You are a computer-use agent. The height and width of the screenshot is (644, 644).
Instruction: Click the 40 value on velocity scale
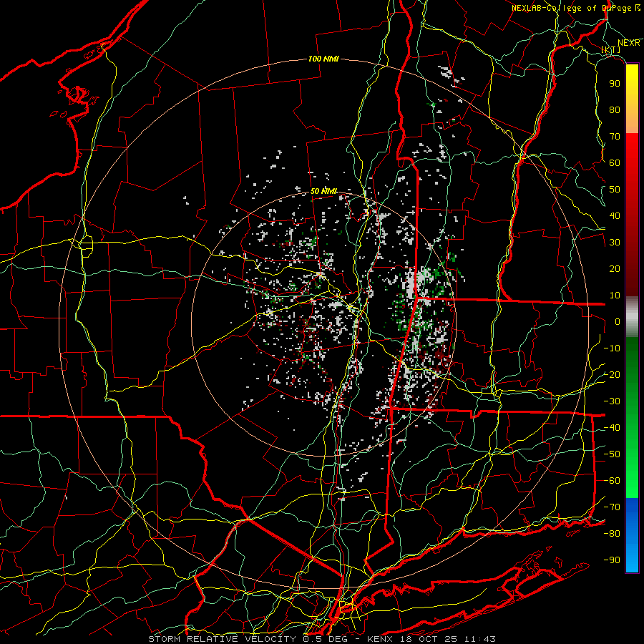[615, 215]
